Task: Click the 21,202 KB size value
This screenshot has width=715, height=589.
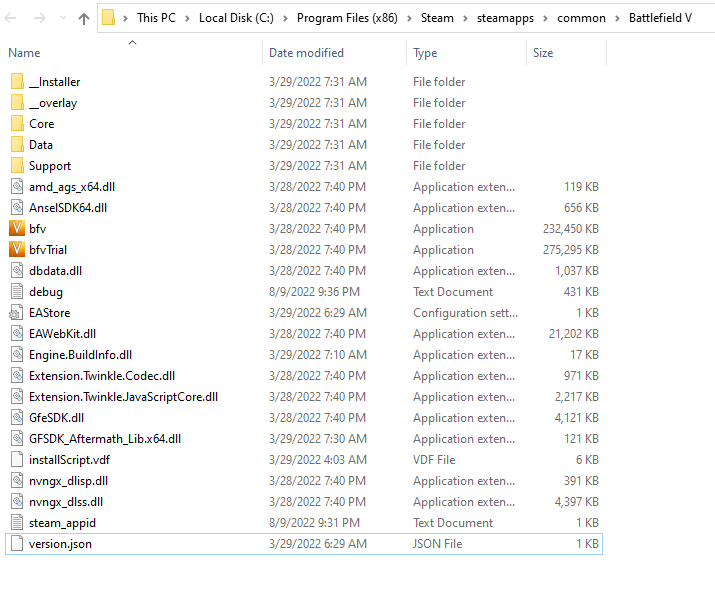Action: (x=574, y=334)
